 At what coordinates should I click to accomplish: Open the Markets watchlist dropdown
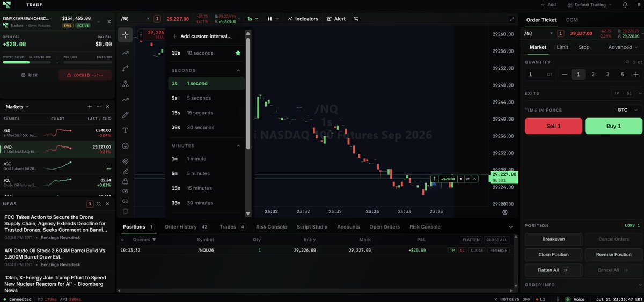(17, 107)
